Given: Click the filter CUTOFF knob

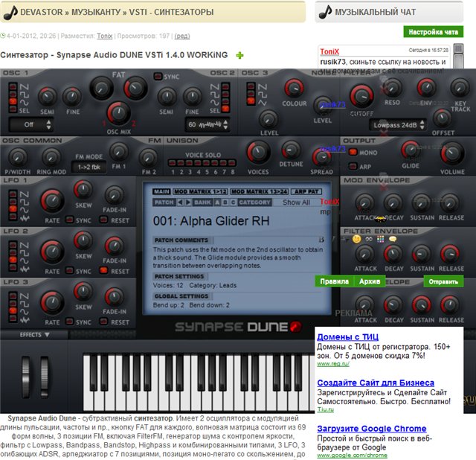Looking at the screenshot, I should coord(361,97).
